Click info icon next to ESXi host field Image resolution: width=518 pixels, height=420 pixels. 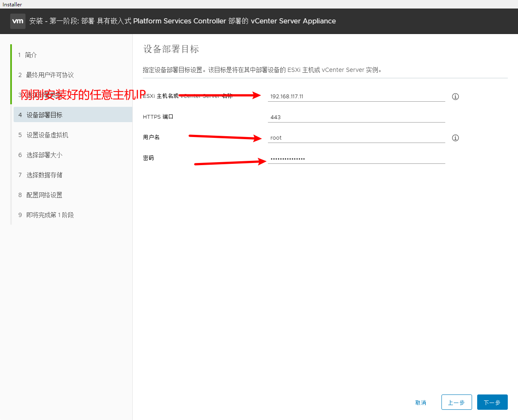pyautogui.click(x=455, y=97)
